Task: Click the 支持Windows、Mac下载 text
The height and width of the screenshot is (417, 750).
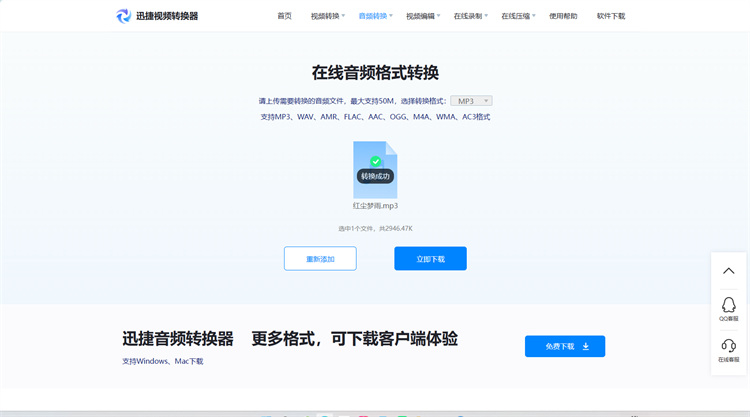Action: pos(163,361)
